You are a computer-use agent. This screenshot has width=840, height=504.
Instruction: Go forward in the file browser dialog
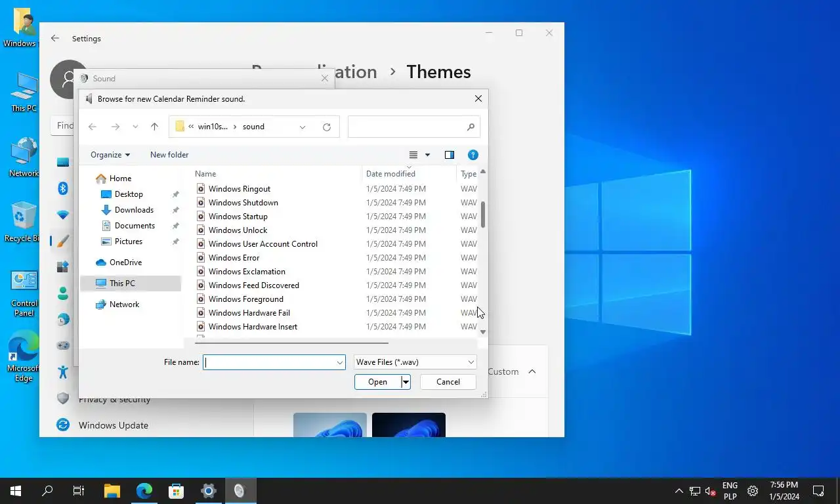pos(115,127)
